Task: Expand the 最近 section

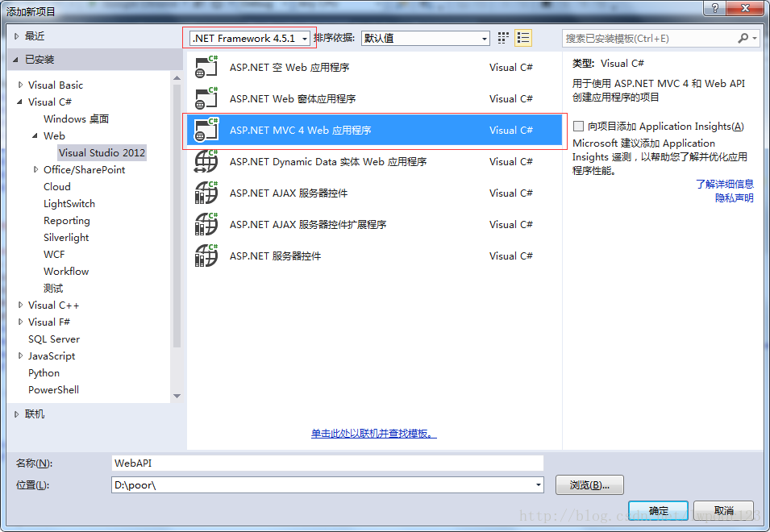Action: tap(16, 35)
